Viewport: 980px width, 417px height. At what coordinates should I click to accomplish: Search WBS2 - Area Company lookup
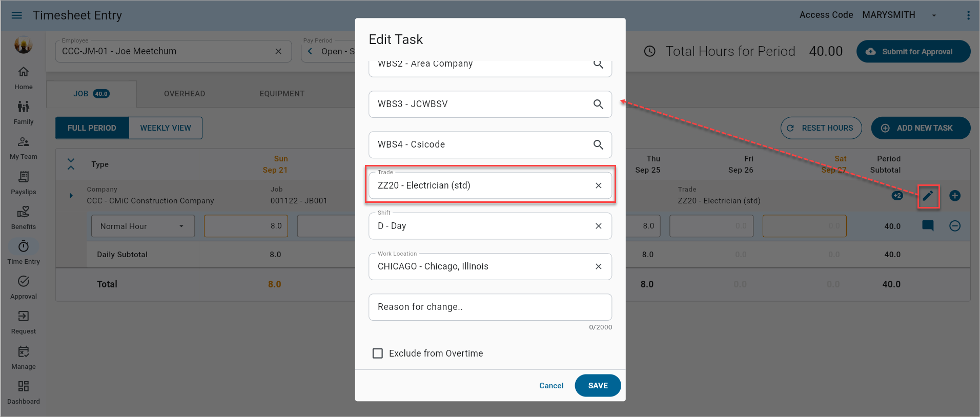coord(598,65)
